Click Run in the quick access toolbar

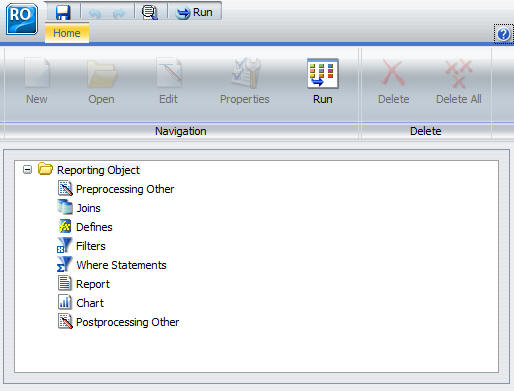click(195, 13)
